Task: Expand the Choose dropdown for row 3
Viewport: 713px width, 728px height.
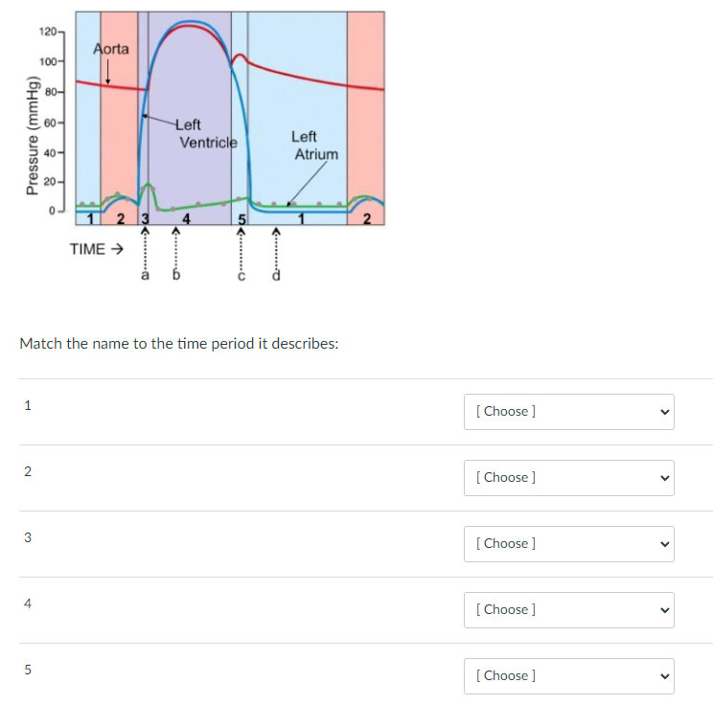Action: tap(568, 544)
